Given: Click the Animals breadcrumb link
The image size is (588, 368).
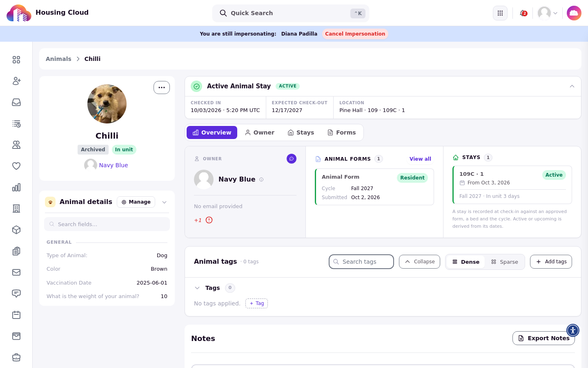Looking at the screenshot, I should pos(58,59).
